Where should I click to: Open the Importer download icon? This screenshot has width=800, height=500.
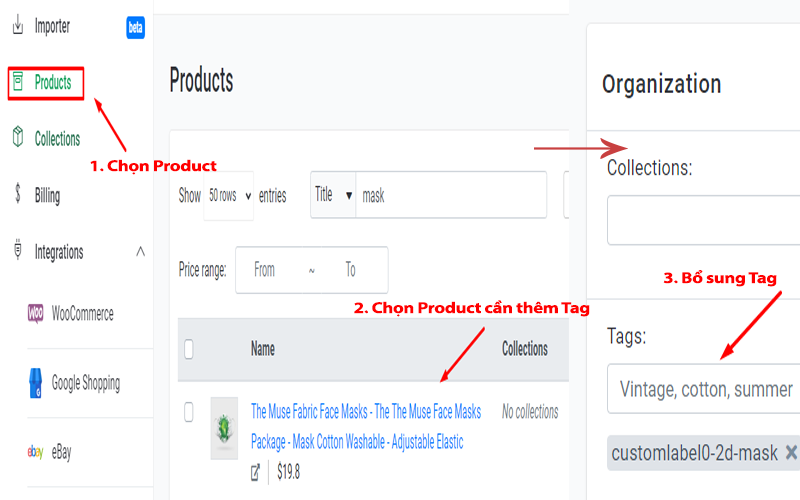(18, 24)
